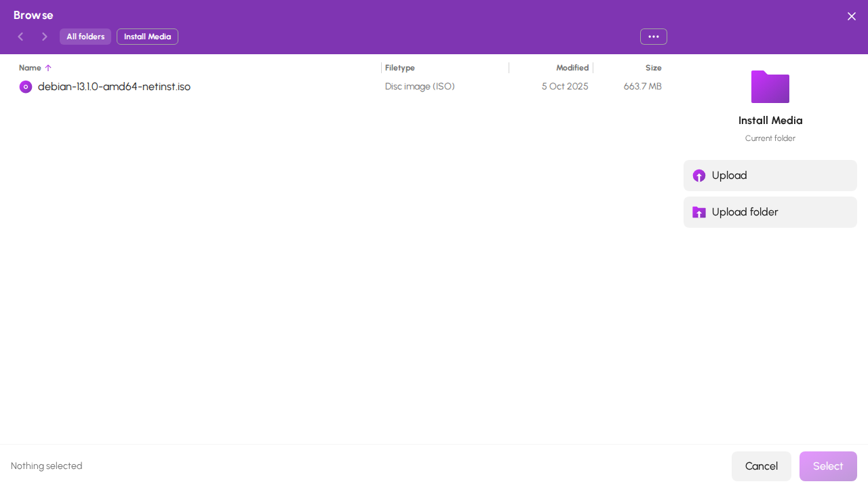Click the "Disc image (ISO)" filetype cell
Screen dimensions: 868x488
click(420, 87)
